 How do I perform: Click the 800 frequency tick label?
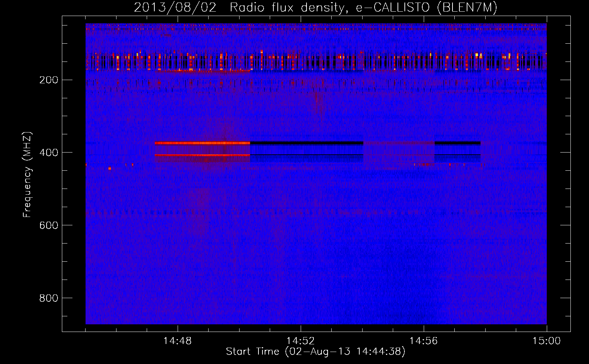pyautogui.click(x=49, y=298)
